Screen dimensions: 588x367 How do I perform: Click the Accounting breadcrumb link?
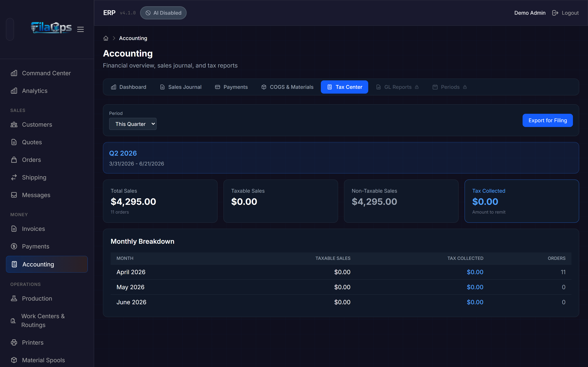point(133,38)
